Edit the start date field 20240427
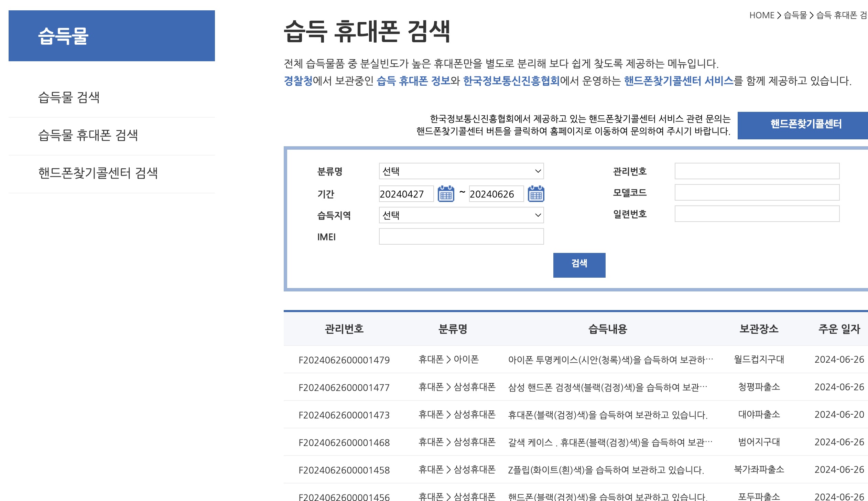 point(406,194)
